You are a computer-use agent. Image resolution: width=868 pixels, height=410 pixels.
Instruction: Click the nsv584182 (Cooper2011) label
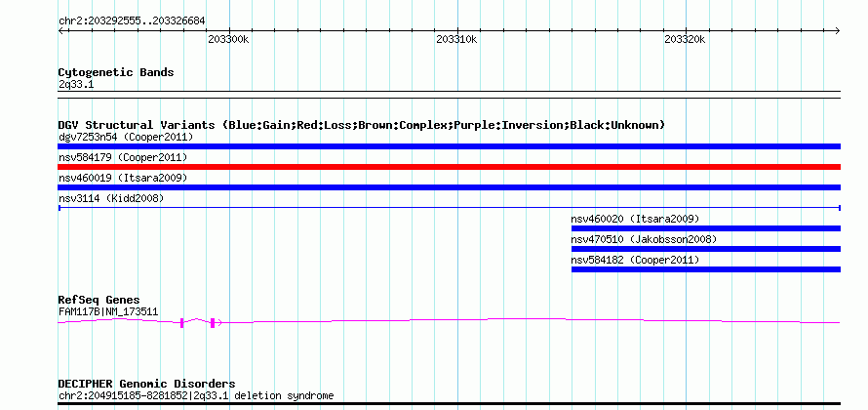(636, 260)
